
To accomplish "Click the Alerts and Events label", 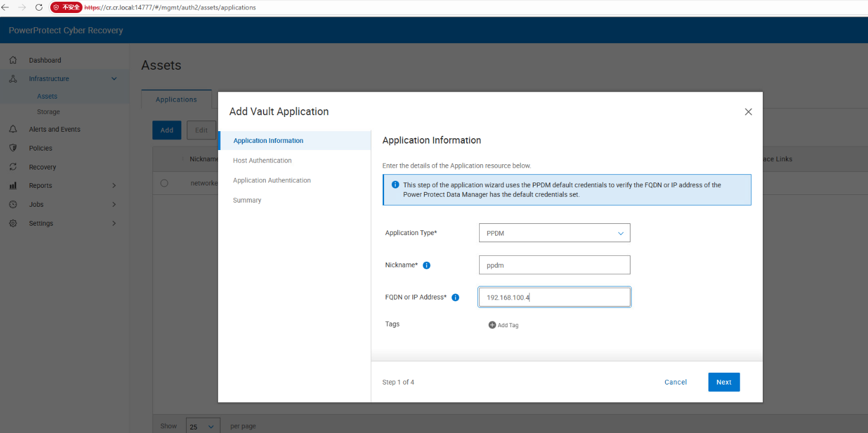I will pos(54,129).
